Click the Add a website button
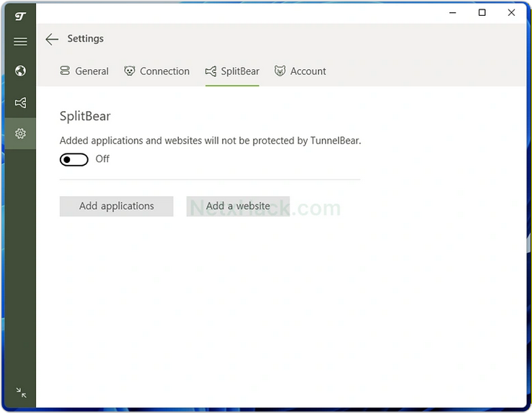The image size is (532, 413). 238,206
